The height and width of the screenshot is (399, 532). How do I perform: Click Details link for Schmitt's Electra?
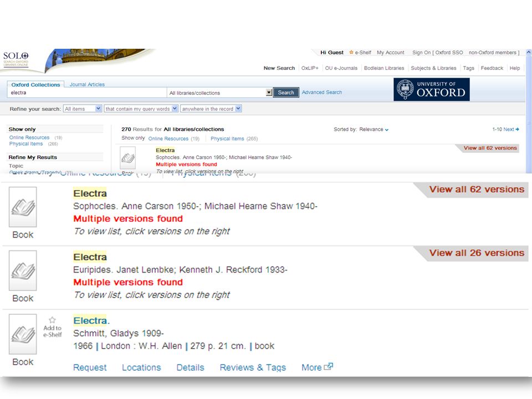coord(190,367)
